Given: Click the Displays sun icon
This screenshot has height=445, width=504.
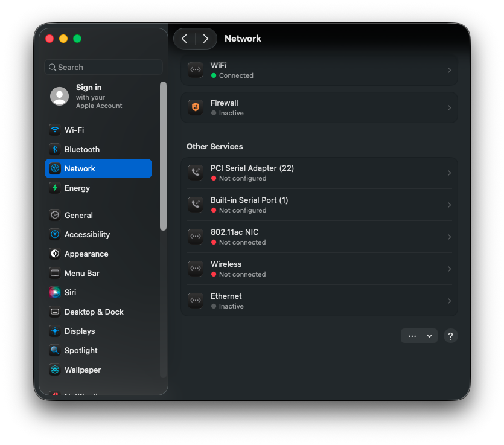Looking at the screenshot, I should [55, 331].
